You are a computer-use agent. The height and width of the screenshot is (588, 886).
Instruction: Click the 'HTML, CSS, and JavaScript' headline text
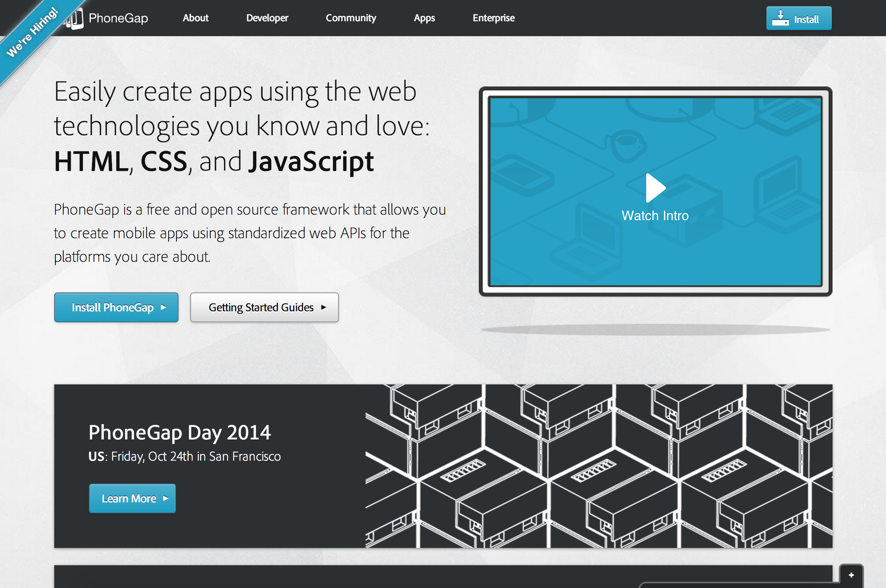[214, 162]
